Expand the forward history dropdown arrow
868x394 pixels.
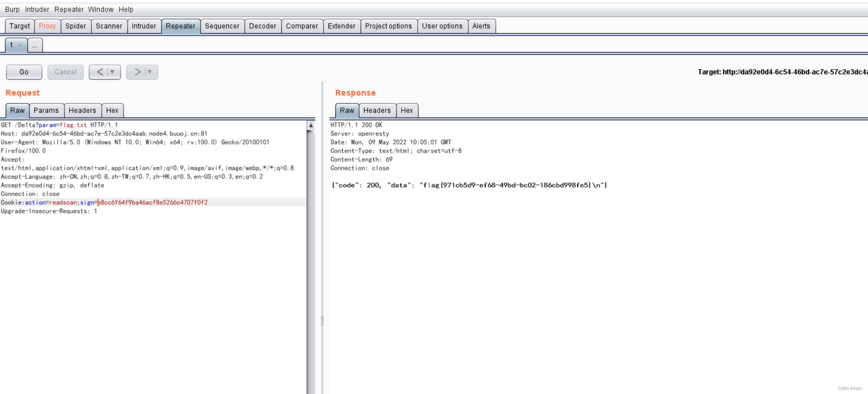click(150, 72)
